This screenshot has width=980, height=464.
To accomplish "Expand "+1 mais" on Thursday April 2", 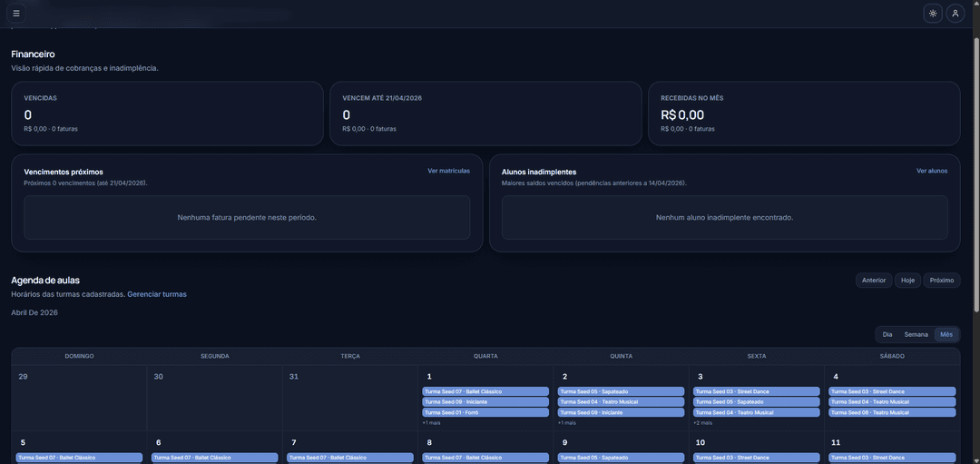I will [x=566, y=422].
